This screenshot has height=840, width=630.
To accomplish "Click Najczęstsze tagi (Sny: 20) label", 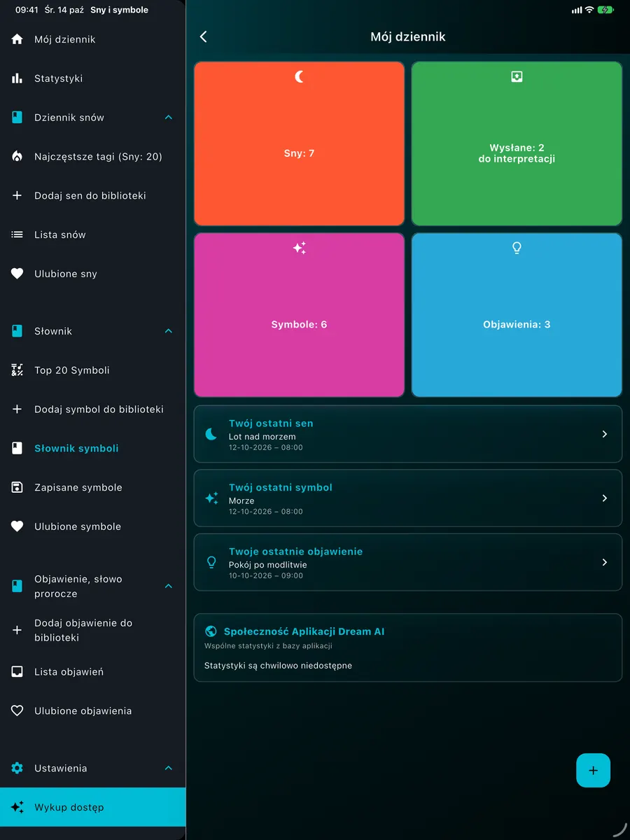I will tap(98, 157).
